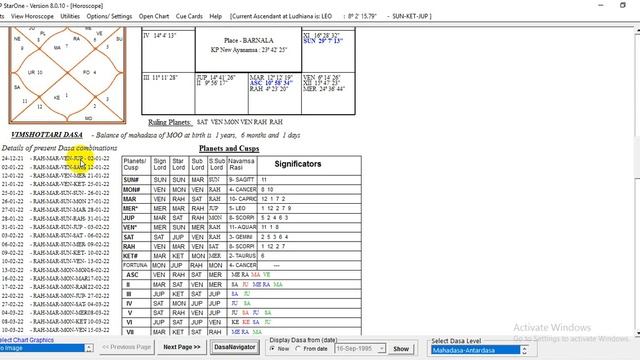Click the MON# row in planets table

click(x=242, y=189)
